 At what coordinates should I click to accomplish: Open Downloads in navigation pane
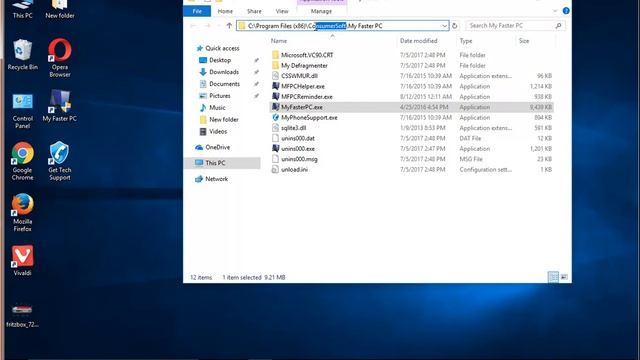(x=219, y=72)
